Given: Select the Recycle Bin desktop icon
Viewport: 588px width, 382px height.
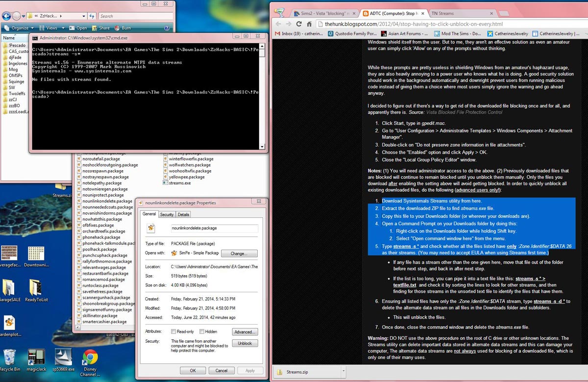Looking at the screenshot, I should (x=9, y=357).
